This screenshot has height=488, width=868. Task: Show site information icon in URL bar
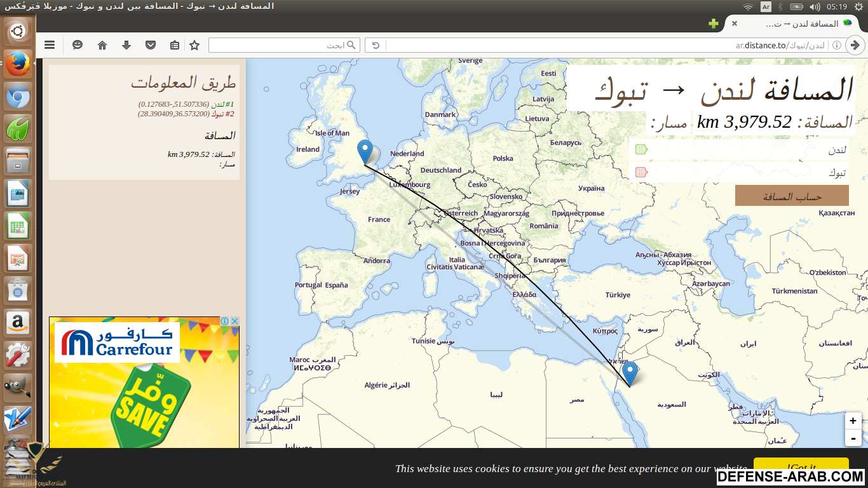[x=837, y=45]
